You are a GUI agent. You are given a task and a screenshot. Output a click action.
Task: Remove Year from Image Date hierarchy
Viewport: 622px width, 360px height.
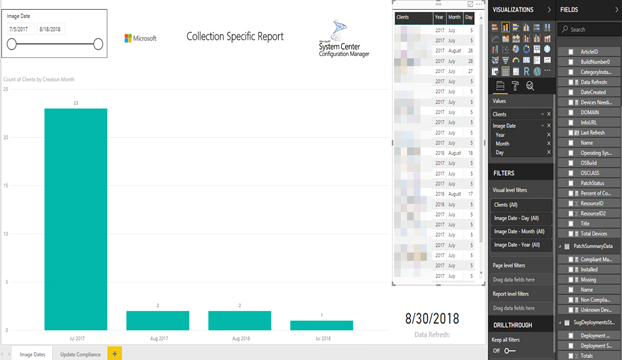click(549, 135)
